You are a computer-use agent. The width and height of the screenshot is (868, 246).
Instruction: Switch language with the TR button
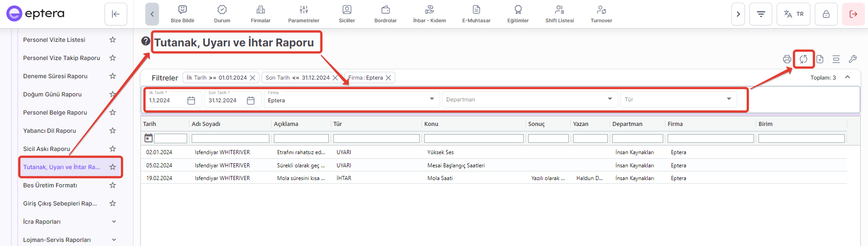794,14
